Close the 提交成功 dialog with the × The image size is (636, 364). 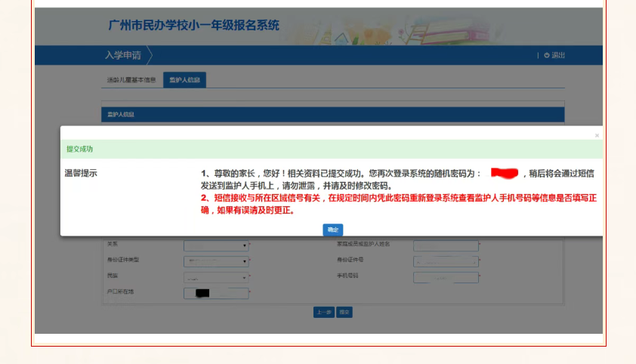click(x=597, y=135)
